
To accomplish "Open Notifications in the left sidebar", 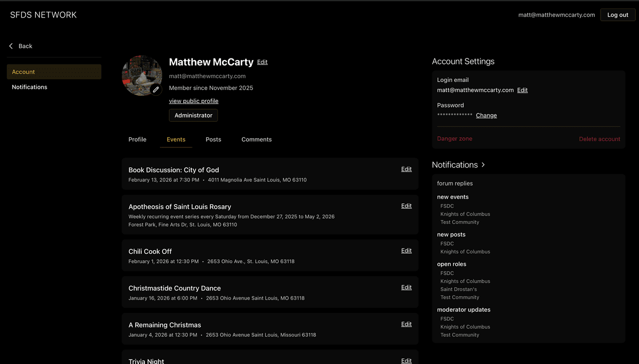I will [x=30, y=87].
